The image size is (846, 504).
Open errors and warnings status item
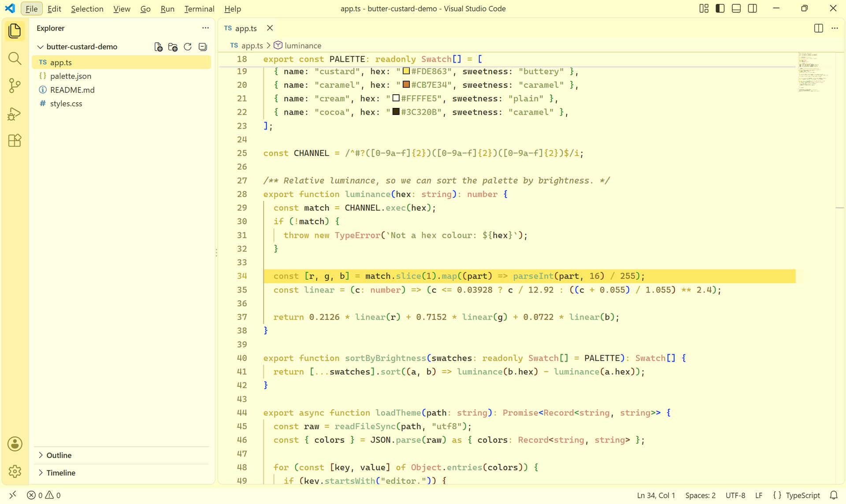click(44, 495)
